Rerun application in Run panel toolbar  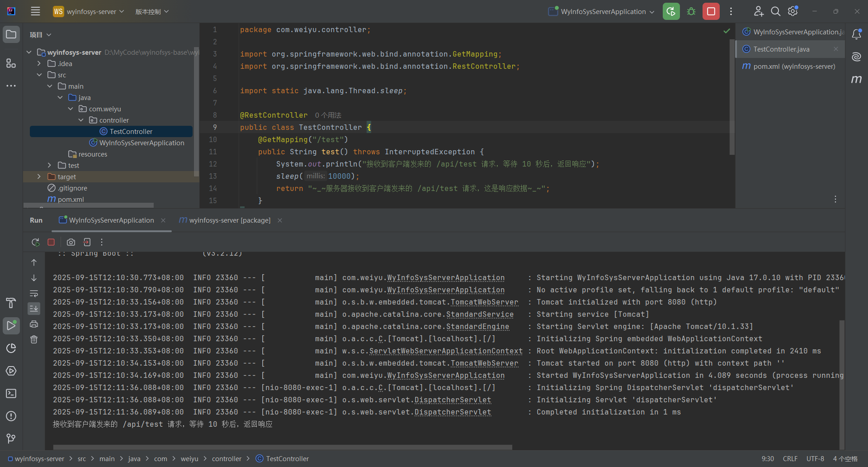35,242
